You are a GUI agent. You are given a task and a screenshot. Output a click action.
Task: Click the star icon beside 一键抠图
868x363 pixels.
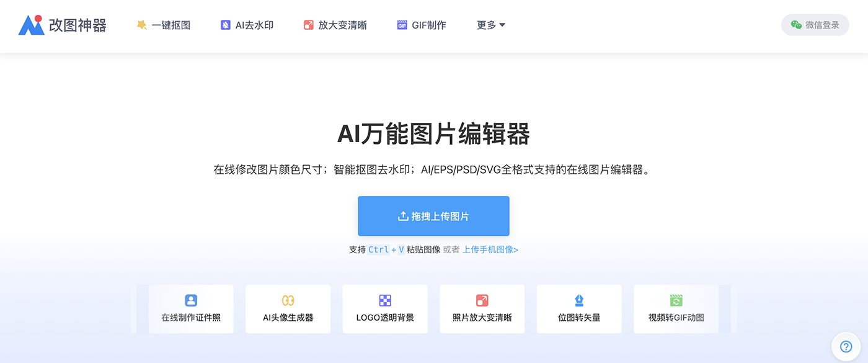click(141, 25)
